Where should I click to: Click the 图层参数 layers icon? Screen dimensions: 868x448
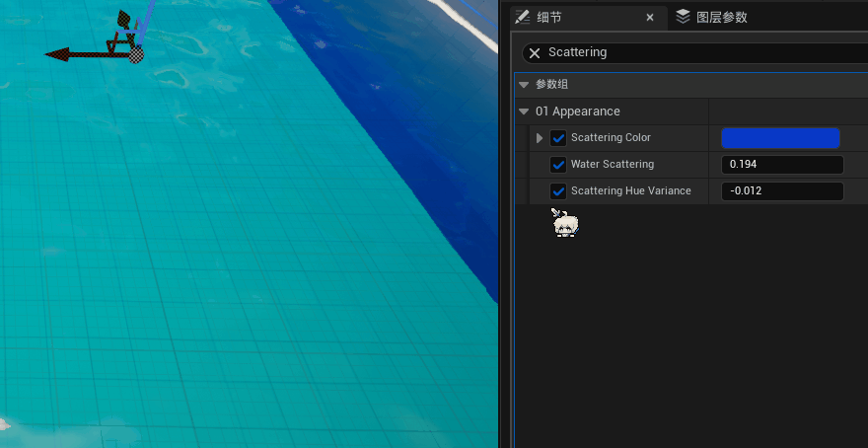coord(684,17)
